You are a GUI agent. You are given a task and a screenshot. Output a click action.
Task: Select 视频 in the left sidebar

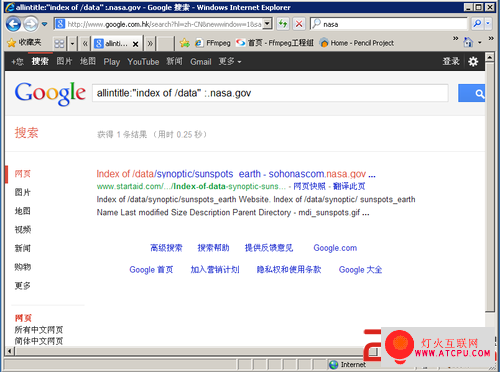coord(23,229)
